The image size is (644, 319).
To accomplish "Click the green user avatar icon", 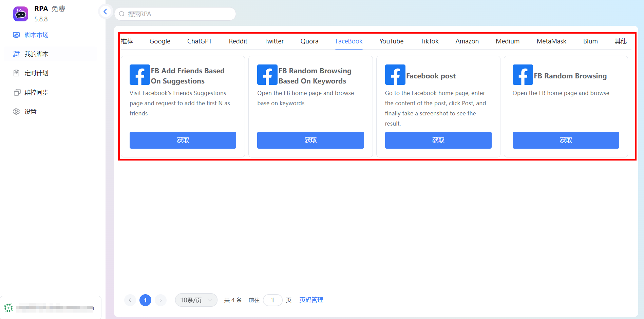I will [8, 308].
